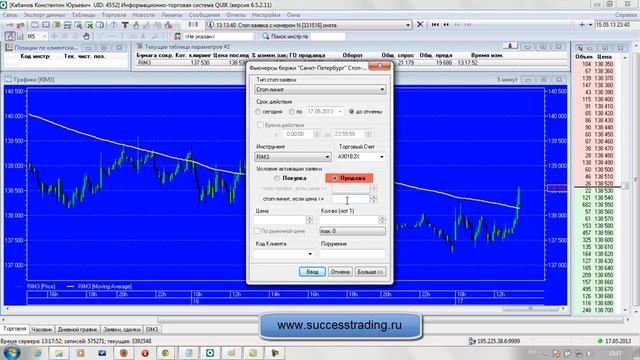Open the client "Не указан" dropdown field
Image resolution: width=640 pixels, height=360 pixels.
(x=218, y=36)
